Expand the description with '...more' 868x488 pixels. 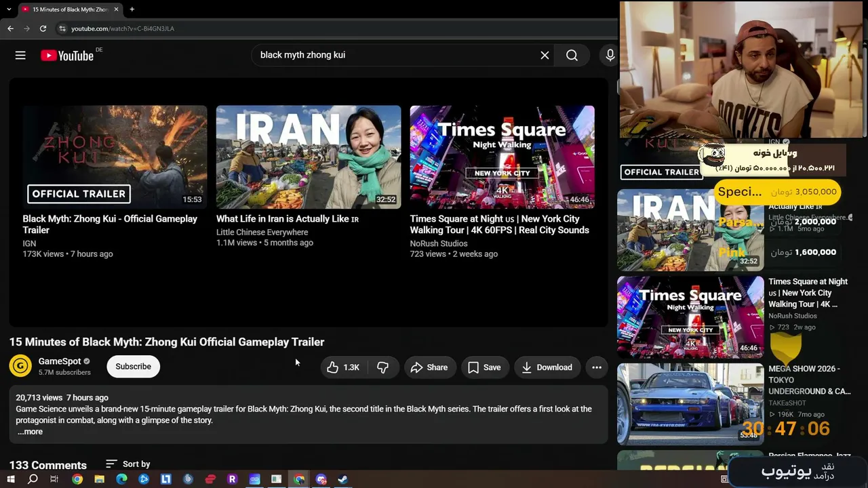30,432
